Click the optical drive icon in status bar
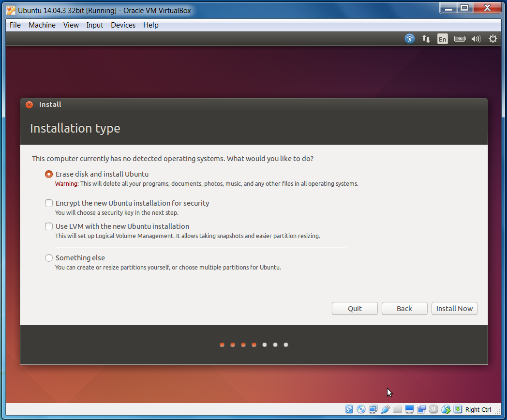This screenshot has height=420, width=507. (361, 409)
